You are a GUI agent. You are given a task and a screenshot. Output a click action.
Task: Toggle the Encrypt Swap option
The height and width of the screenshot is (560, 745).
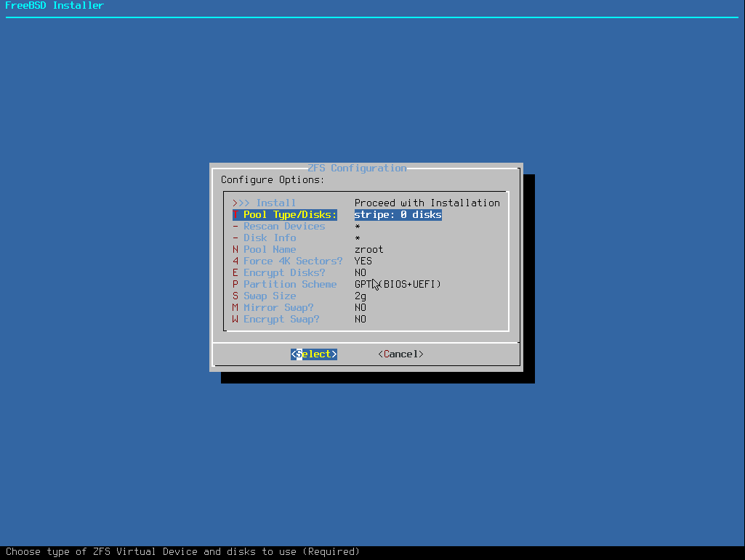281,320
